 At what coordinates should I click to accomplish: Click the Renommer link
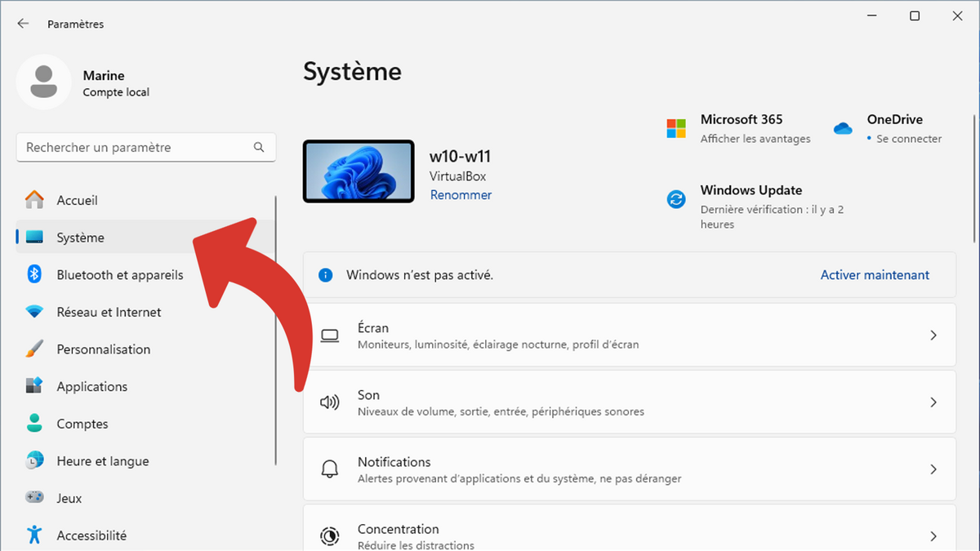461,195
